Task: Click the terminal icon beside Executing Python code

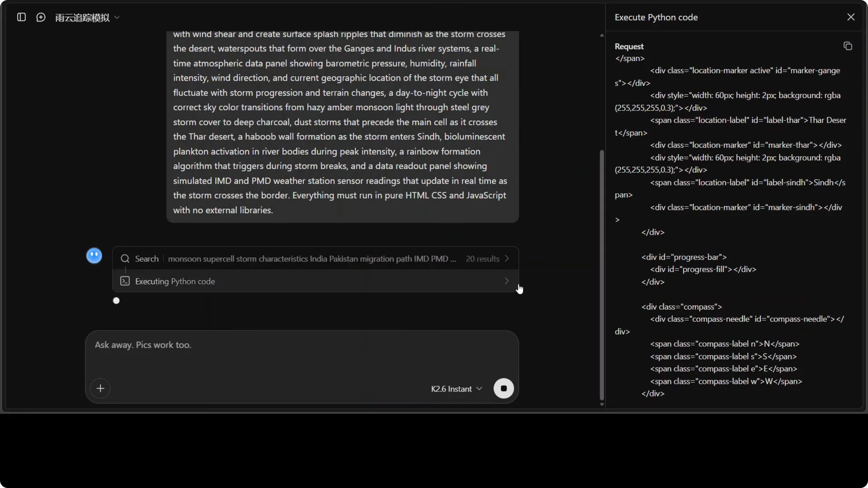Action: 125,281
